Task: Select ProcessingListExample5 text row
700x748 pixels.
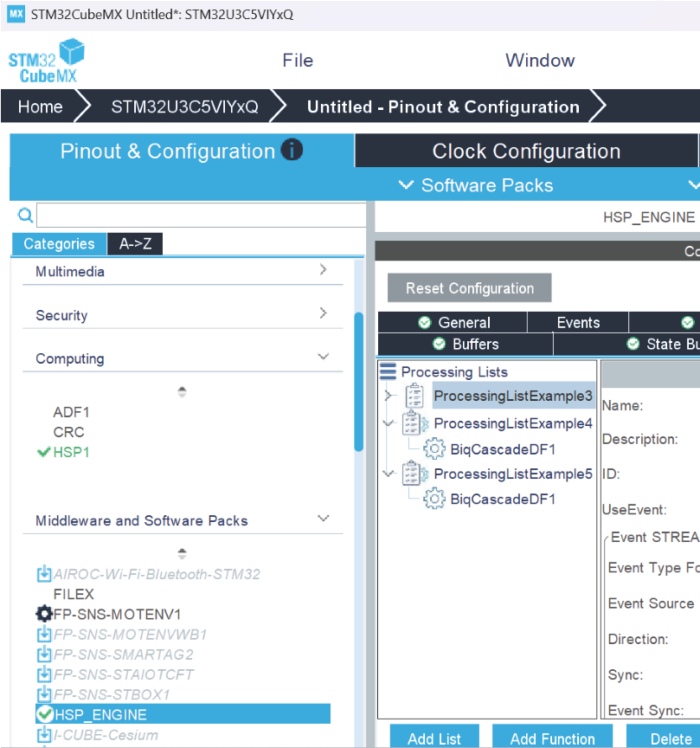Action: [x=513, y=474]
